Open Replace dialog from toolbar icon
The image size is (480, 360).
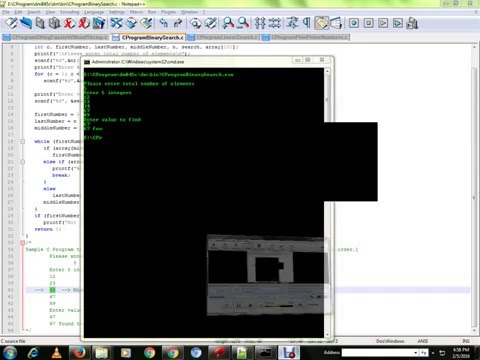210,23
